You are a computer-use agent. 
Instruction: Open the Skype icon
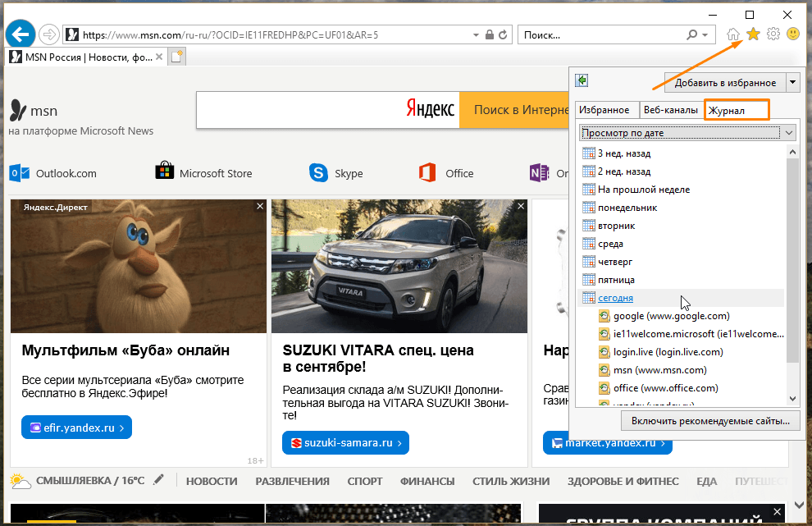(x=318, y=172)
